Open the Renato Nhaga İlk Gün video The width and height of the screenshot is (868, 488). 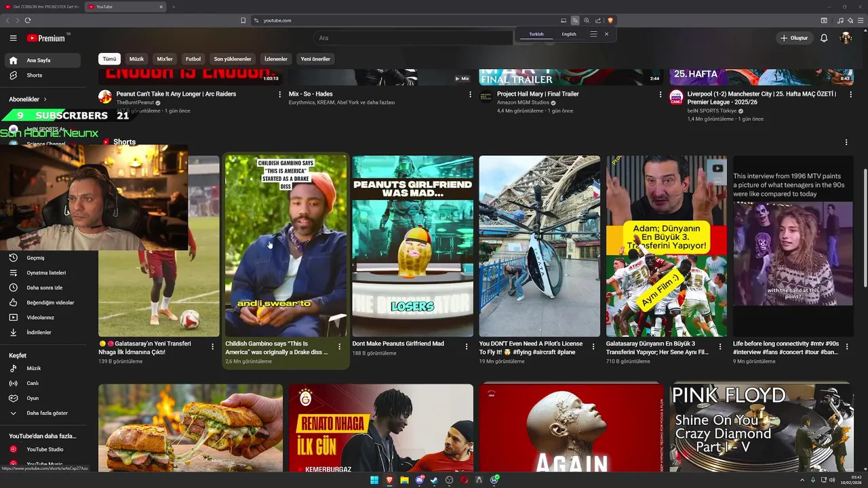coord(380,428)
